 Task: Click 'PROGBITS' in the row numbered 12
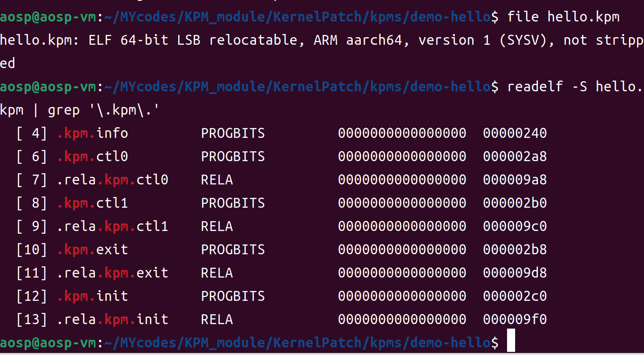pos(233,296)
